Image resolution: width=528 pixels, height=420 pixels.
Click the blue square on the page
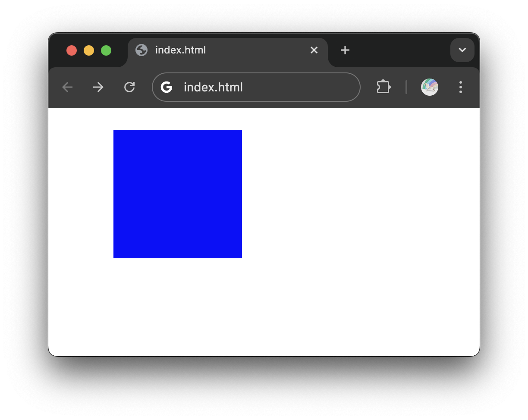click(x=178, y=194)
